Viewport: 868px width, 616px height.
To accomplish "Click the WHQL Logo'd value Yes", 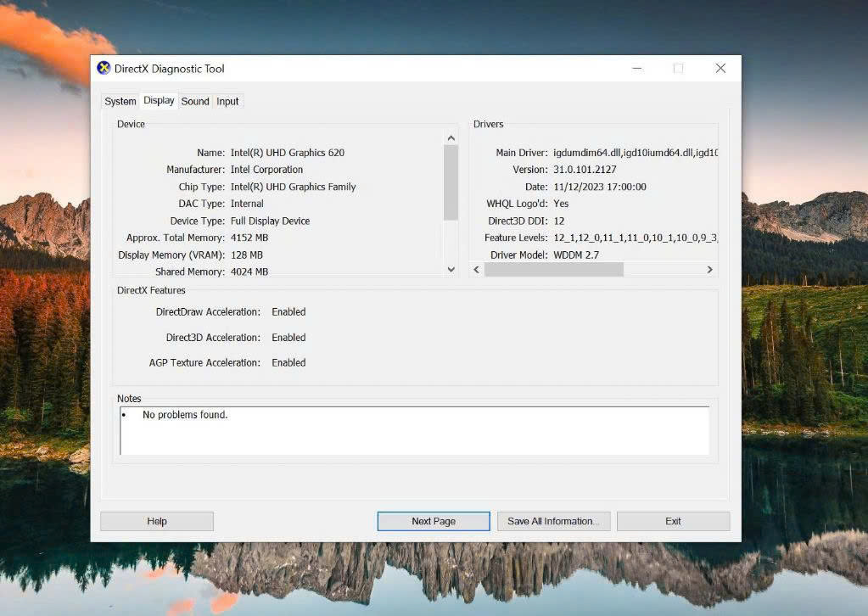I will pos(561,204).
